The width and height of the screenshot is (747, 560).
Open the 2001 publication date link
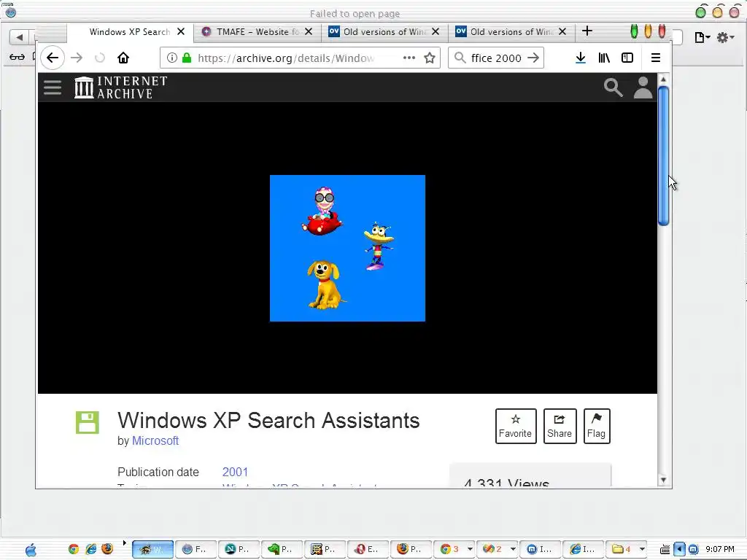tap(236, 472)
